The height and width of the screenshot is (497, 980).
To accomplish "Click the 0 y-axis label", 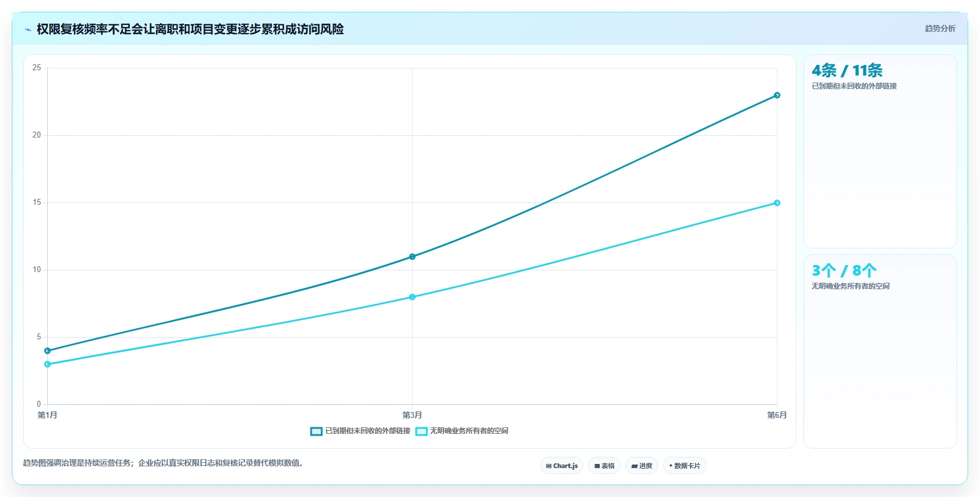I will (39, 404).
